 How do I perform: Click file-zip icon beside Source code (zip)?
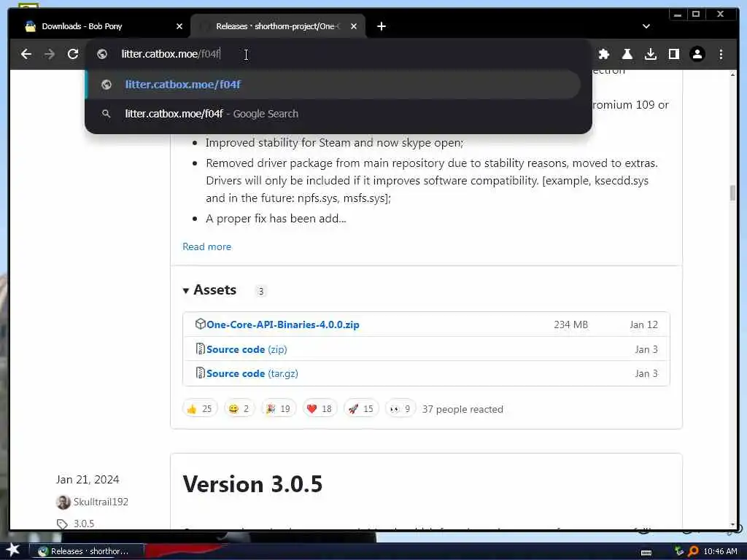tap(201, 349)
